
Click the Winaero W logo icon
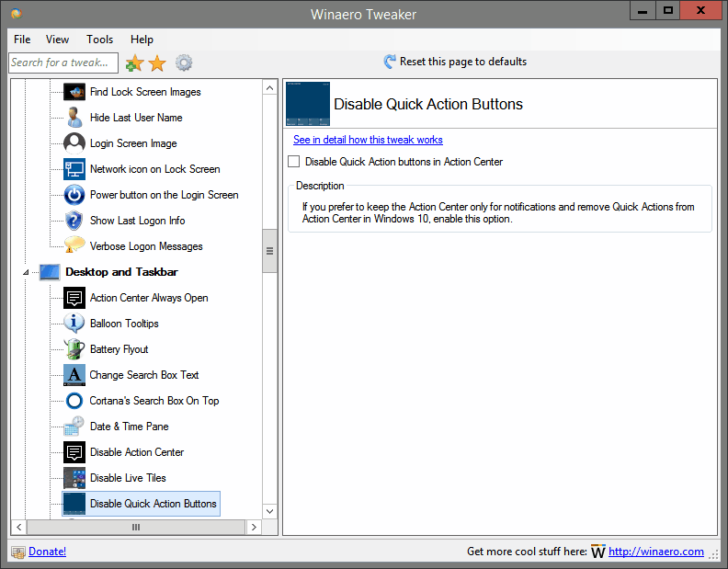pyautogui.click(x=598, y=552)
